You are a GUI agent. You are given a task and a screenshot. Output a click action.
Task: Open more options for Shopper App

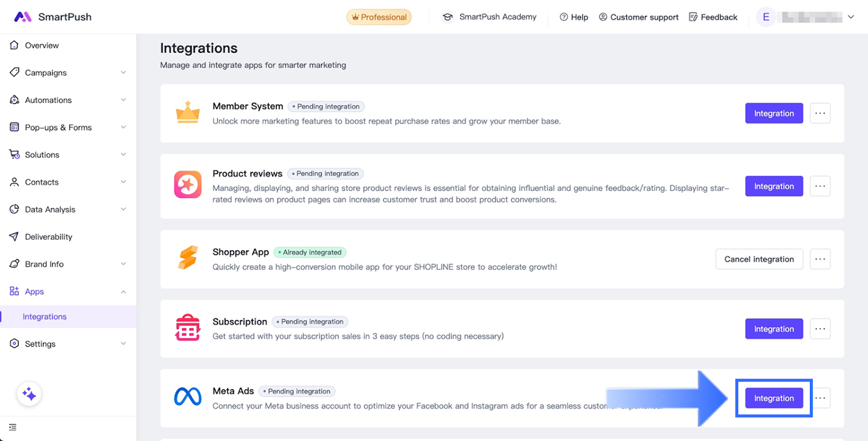[x=820, y=259]
